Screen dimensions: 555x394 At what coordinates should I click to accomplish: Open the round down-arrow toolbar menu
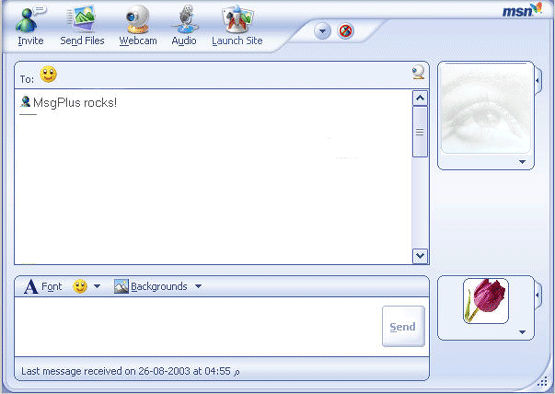(322, 31)
